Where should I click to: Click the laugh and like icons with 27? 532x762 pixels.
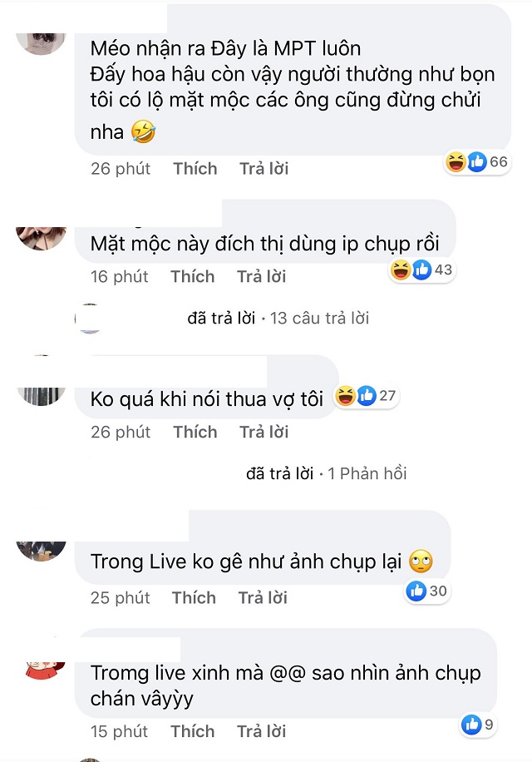click(367, 396)
